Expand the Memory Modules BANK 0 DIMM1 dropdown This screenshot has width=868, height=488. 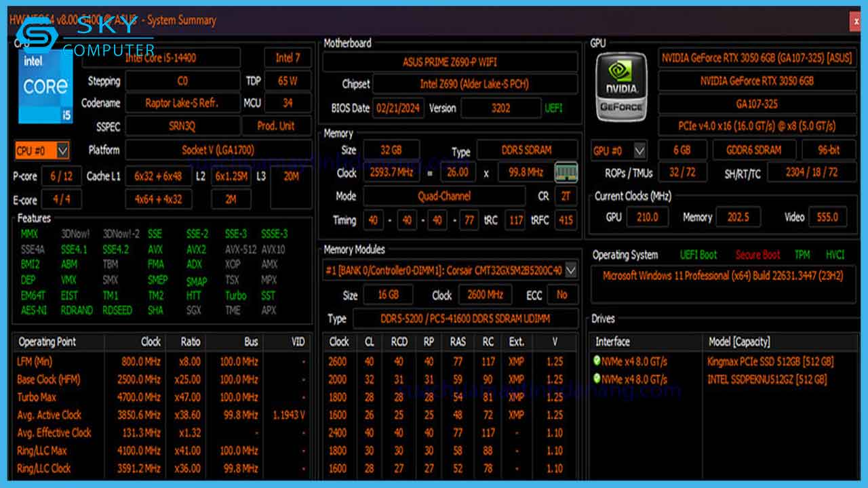[570, 270]
